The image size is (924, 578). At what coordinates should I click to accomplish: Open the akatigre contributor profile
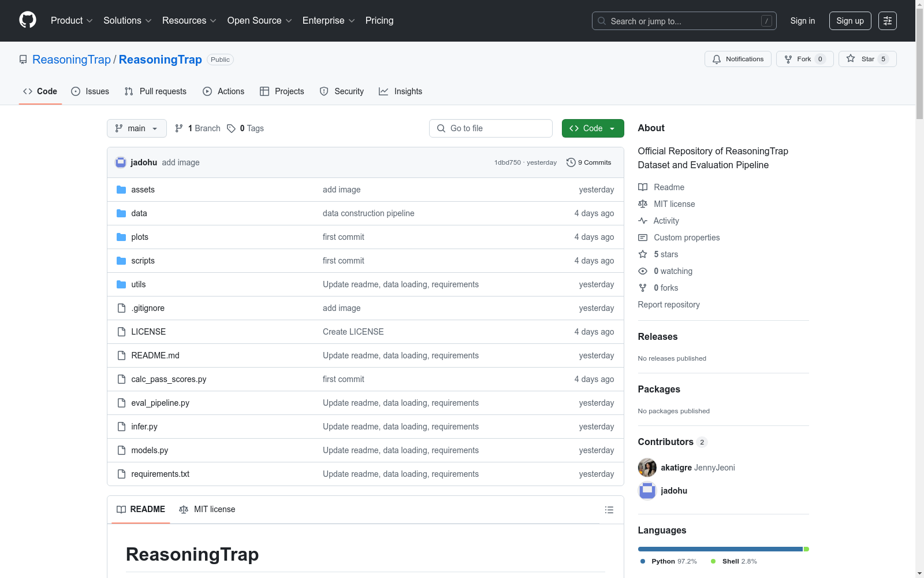[x=676, y=468]
